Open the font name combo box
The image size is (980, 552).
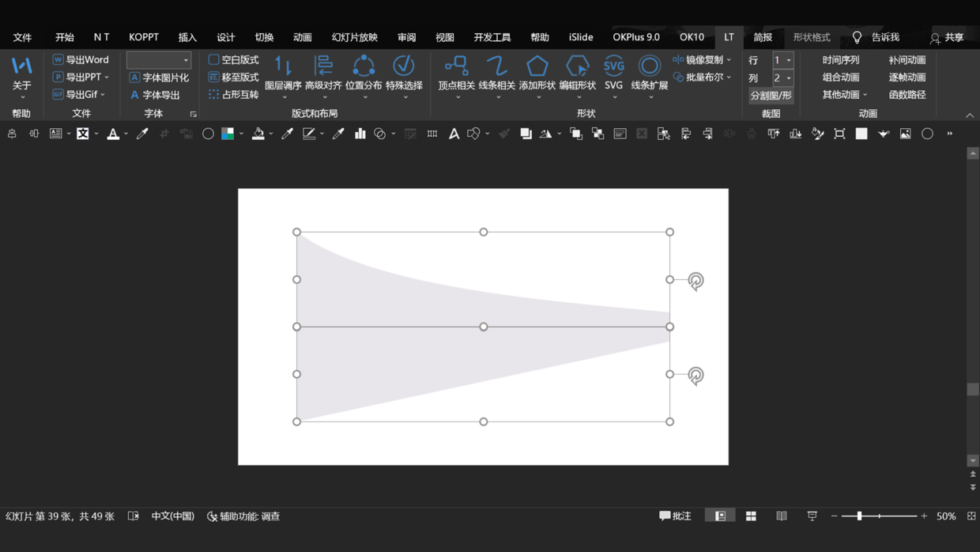(x=159, y=60)
